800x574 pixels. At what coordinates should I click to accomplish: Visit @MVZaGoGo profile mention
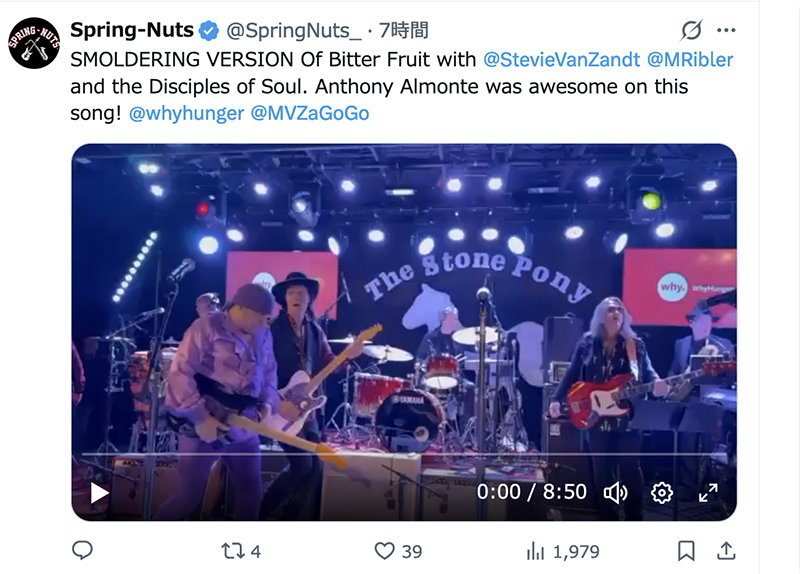(310, 113)
